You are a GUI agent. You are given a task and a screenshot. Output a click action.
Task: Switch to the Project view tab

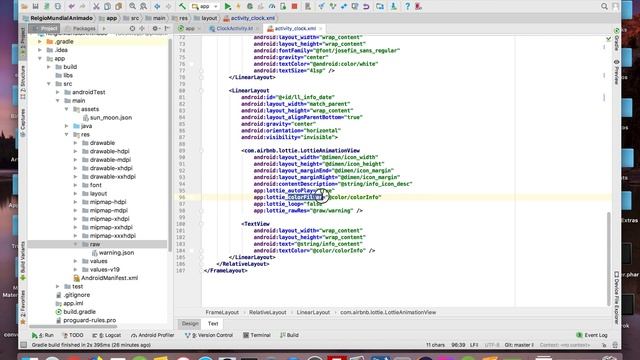[x=45, y=28]
